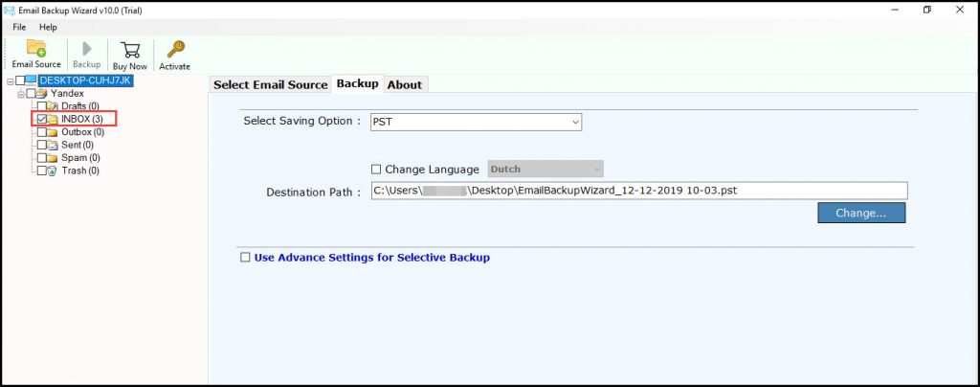Select the Yandex account tree node

click(x=67, y=94)
